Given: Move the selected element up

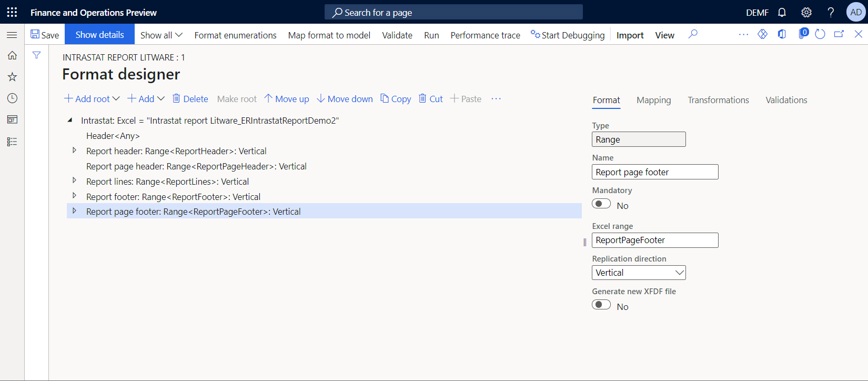Looking at the screenshot, I should [287, 99].
